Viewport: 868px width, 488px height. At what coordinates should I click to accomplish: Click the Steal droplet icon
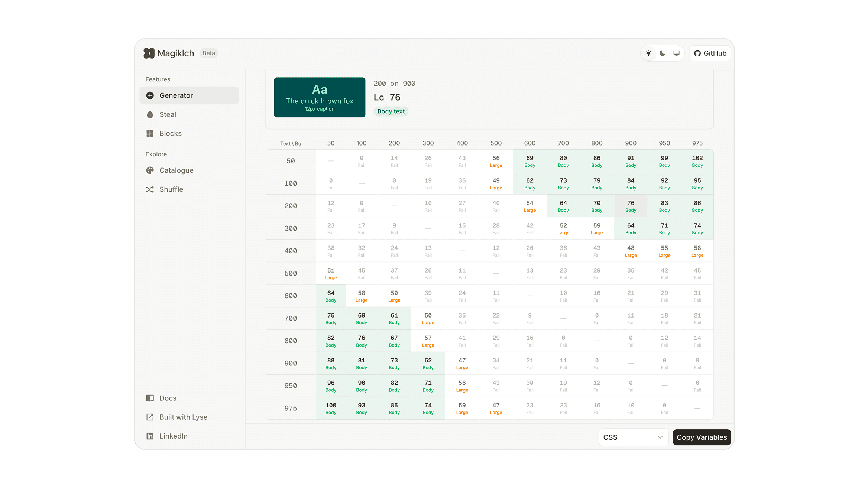150,114
